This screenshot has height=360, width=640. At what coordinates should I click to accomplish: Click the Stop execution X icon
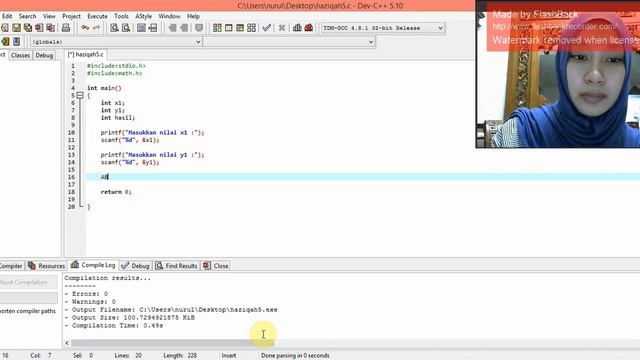click(282, 28)
